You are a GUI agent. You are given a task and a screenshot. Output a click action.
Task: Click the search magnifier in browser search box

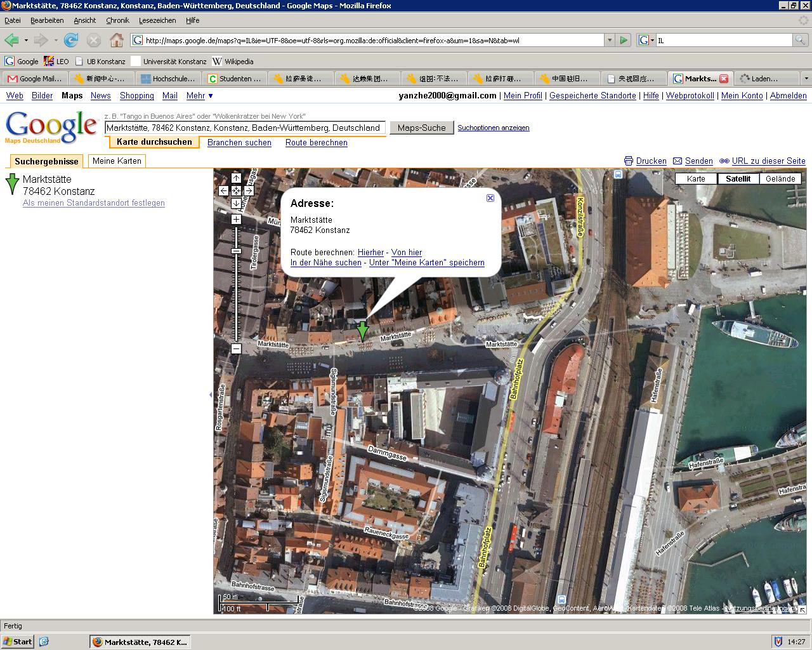801,40
